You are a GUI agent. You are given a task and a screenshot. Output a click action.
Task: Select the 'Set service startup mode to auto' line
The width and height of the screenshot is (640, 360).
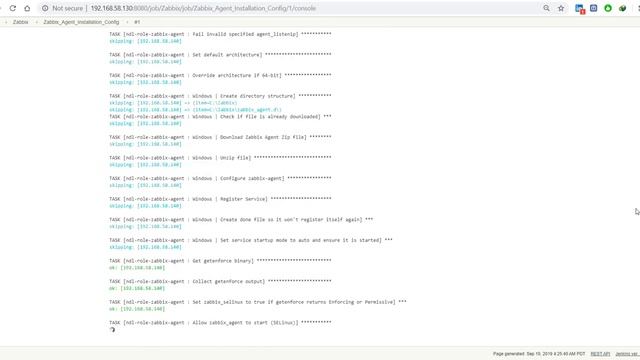click(x=251, y=240)
